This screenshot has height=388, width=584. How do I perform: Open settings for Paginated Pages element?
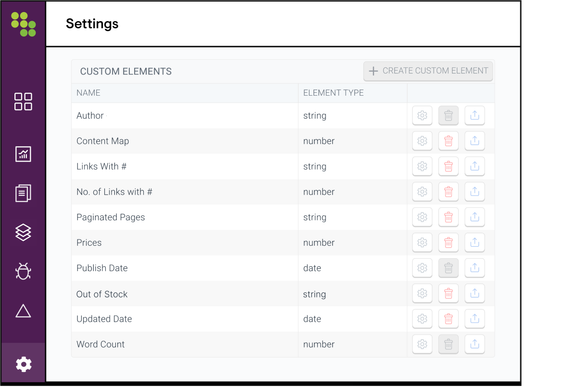tap(422, 217)
